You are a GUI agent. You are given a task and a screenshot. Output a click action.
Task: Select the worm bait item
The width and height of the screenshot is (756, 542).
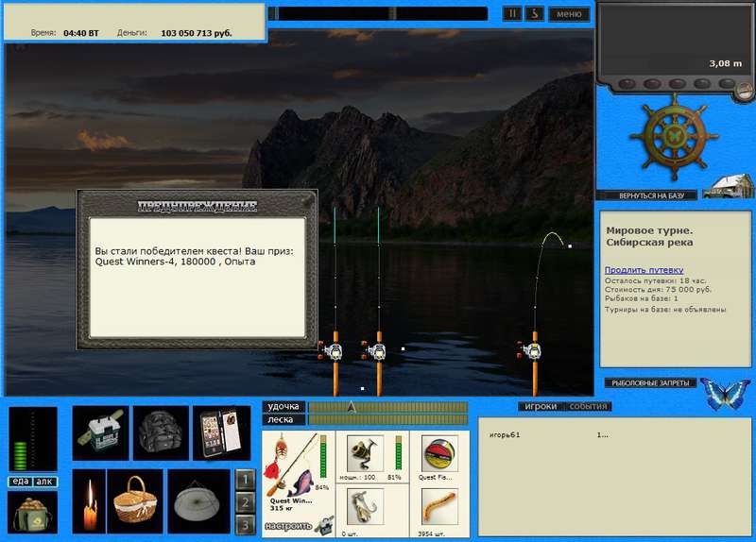click(x=439, y=507)
